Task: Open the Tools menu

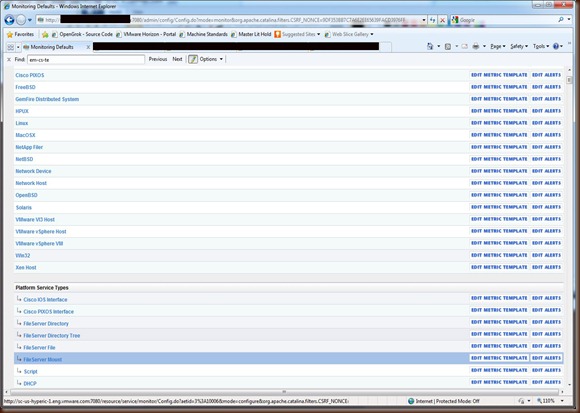Action: [541, 46]
